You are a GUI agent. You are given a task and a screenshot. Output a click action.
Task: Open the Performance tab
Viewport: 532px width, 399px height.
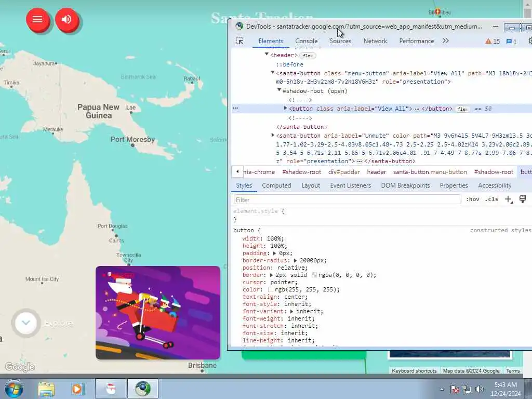tap(416, 41)
